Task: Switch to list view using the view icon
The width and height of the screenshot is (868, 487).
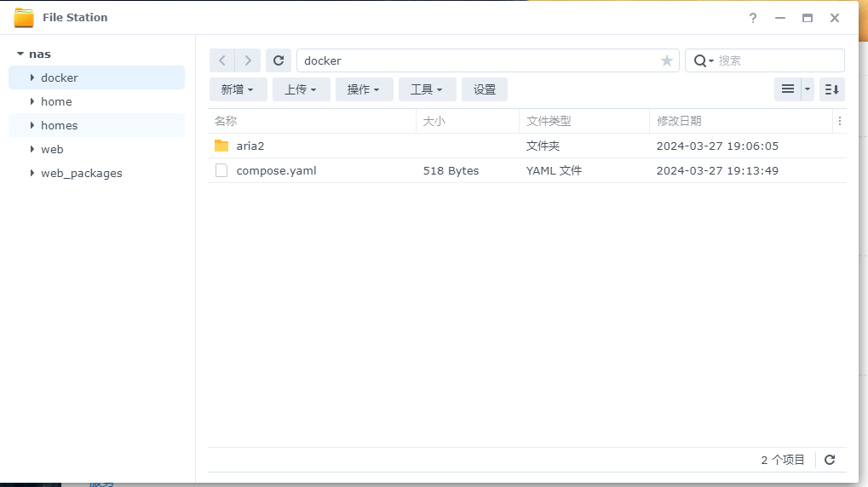Action: 788,89
